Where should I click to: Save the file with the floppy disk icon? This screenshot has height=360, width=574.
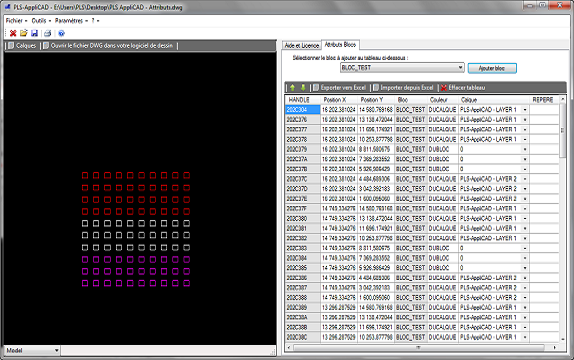tap(34, 33)
